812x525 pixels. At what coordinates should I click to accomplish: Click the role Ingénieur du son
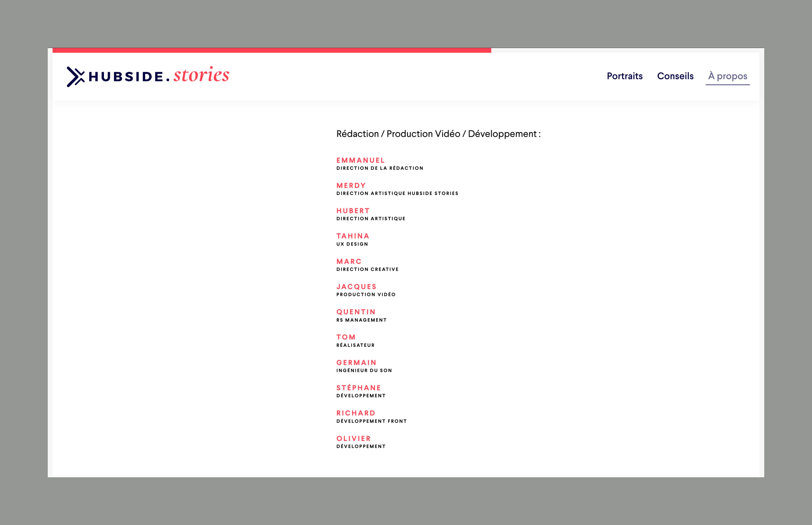(364, 371)
